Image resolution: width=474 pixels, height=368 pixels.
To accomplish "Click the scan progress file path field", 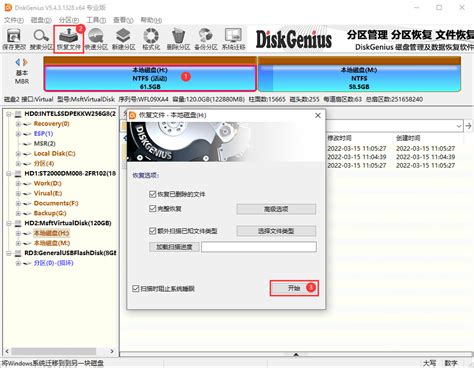I will pos(259,247).
